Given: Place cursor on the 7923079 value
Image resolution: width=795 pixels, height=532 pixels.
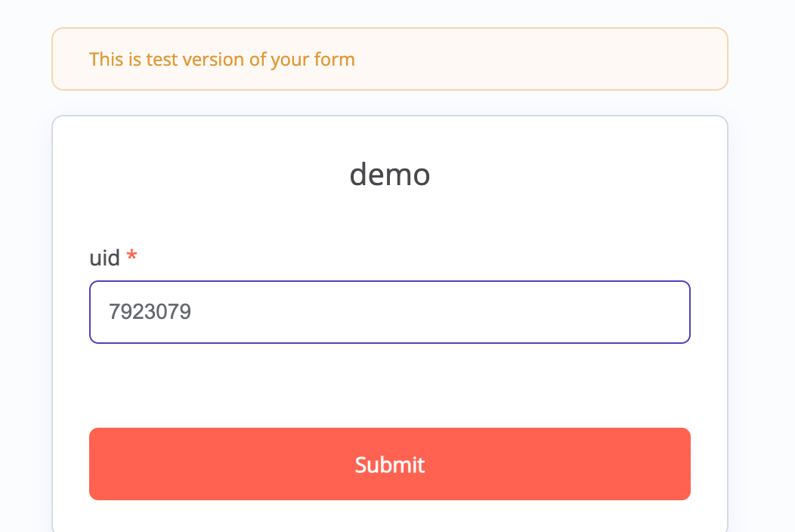Looking at the screenshot, I should click(150, 312).
